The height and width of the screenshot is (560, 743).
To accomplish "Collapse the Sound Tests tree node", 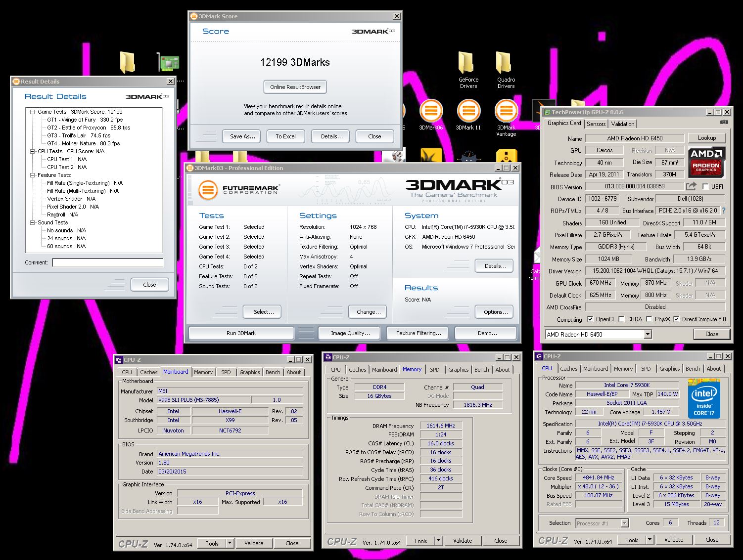I will 33,222.
